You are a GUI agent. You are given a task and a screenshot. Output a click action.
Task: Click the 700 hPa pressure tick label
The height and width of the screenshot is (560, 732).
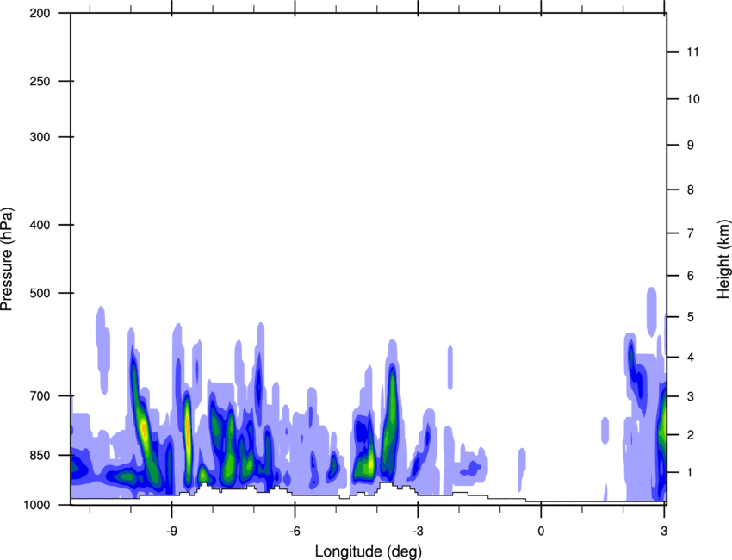pos(40,396)
